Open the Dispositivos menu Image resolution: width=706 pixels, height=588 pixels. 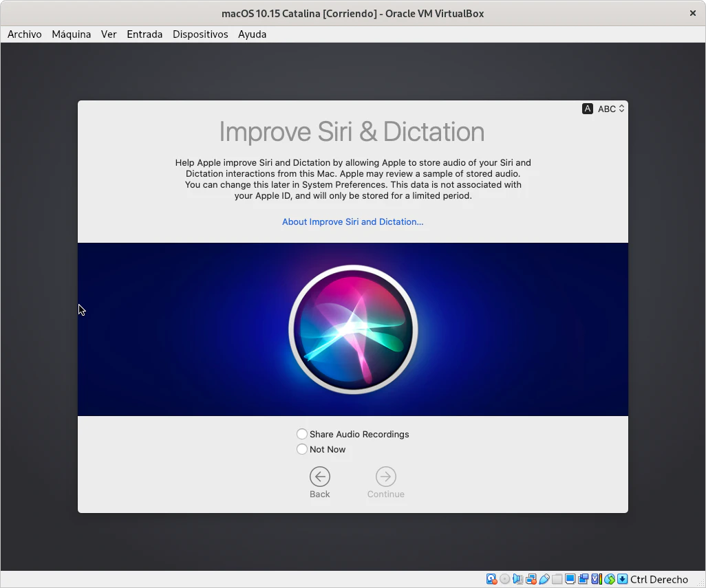tap(200, 34)
